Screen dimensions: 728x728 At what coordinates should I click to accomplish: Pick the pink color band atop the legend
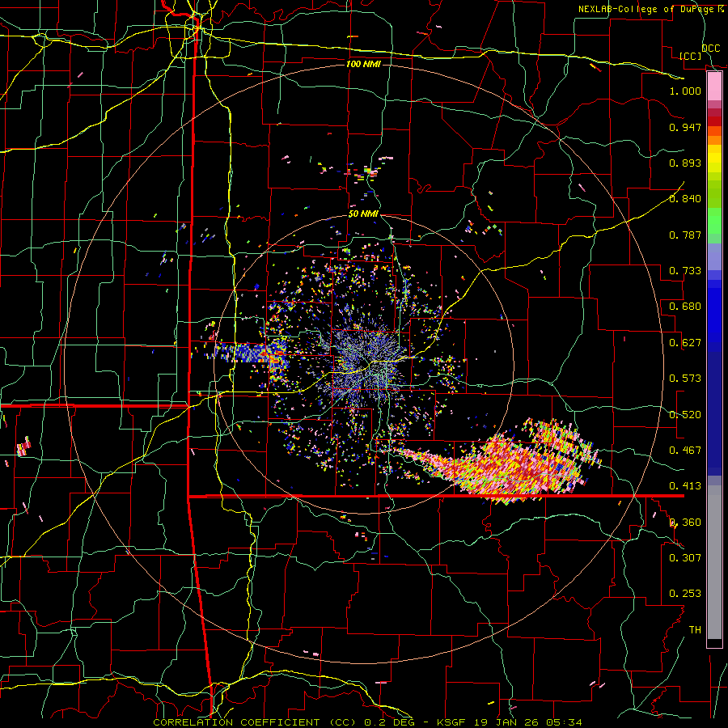pyautogui.click(x=714, y=87)
